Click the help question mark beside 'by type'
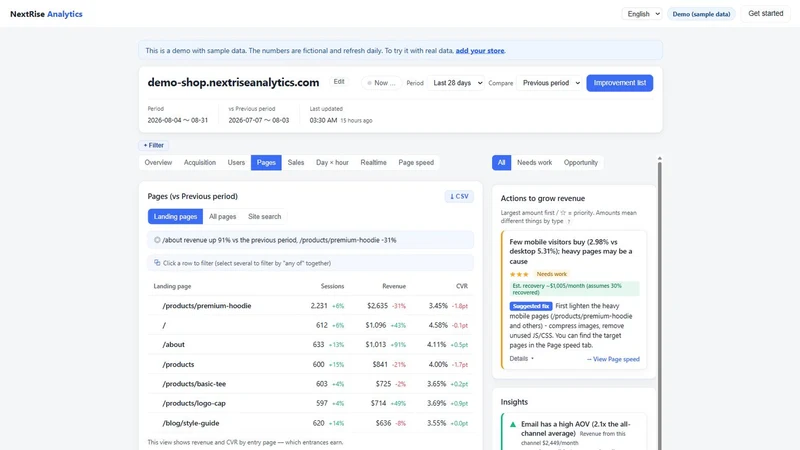This screenshot has width=800, height=450. [569, 221]
